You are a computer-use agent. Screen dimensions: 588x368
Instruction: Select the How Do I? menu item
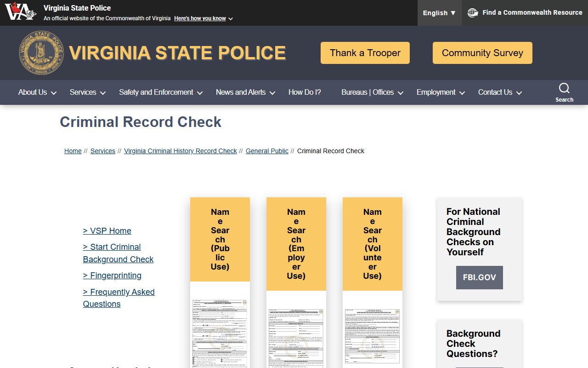tap(305, 92)
